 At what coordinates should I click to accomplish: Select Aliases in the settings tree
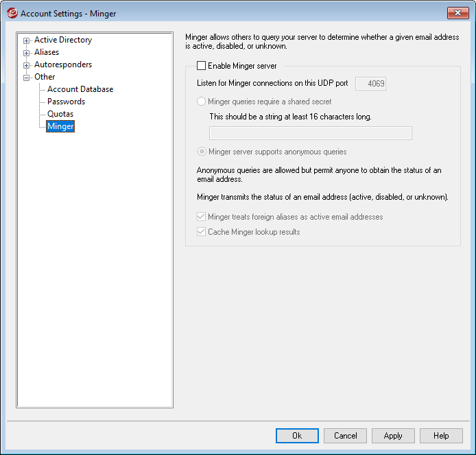(x=47, y=52)
